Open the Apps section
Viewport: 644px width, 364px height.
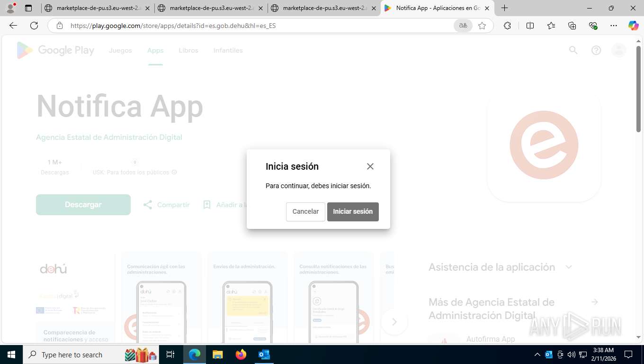tap(155, 50)
